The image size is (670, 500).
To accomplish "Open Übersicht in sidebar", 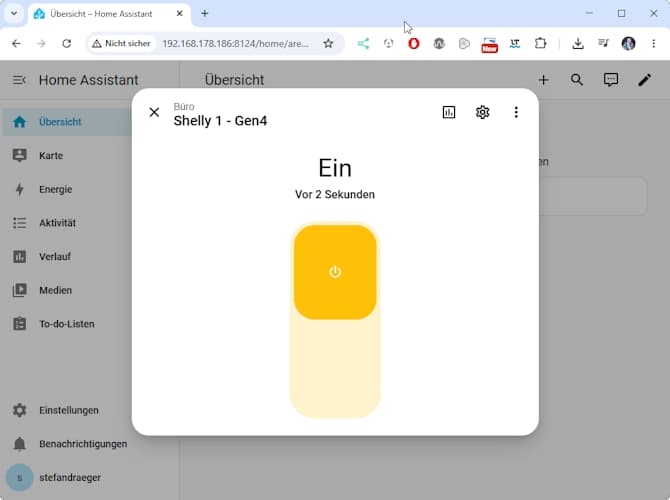I will [68, 122].
